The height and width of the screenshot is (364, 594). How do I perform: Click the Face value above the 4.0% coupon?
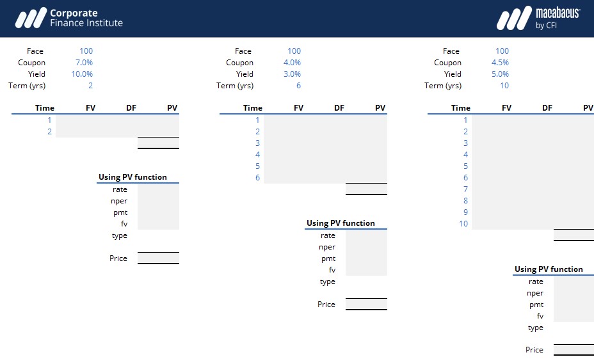(x=294, y=51)
